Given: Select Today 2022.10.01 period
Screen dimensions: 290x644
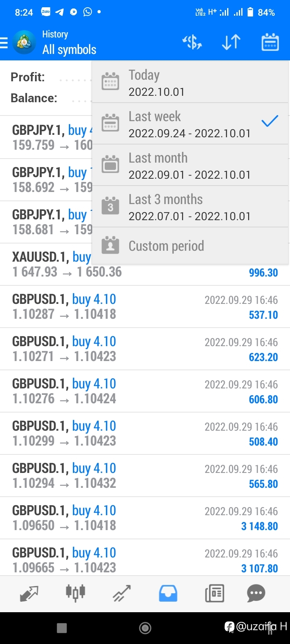Looking at the screenshot, I should [190, 82].
